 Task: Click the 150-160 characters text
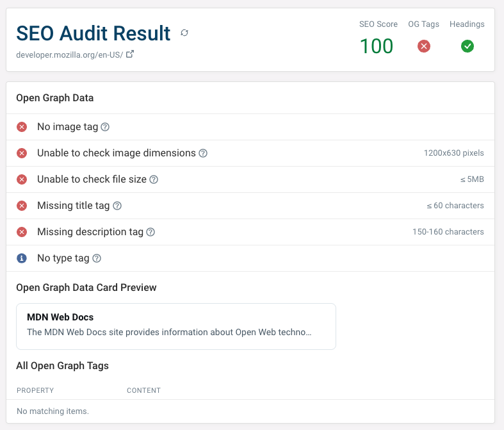[448, 232]
